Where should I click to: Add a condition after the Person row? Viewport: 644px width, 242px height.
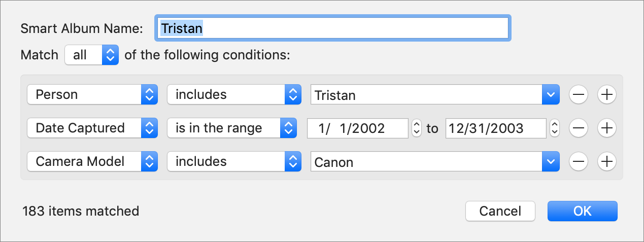point(606,94)
